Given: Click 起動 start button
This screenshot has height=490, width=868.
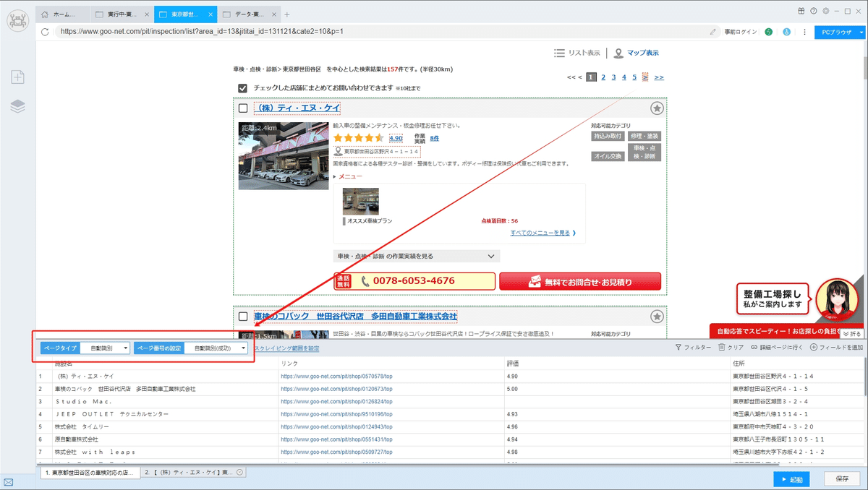Looking at the screenshot, I should pyautogui.click(x=791, y=479).
